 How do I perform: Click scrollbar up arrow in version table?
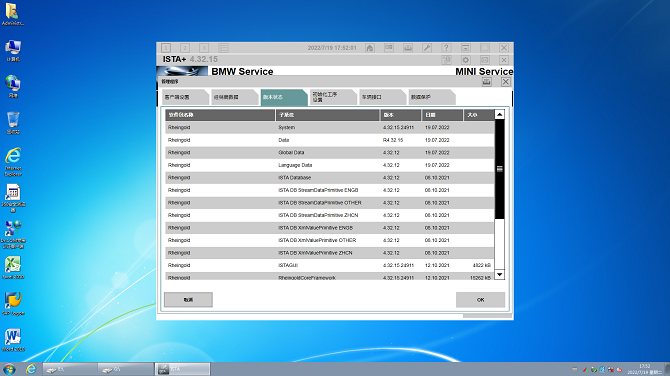pyautogui.click(x=500, y=115)
